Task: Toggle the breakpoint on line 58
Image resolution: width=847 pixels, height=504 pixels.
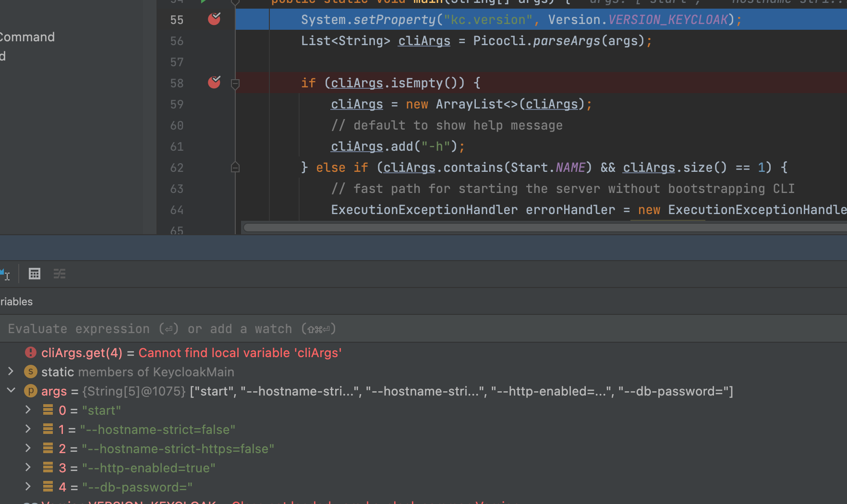Action: [x=214, y=83]
